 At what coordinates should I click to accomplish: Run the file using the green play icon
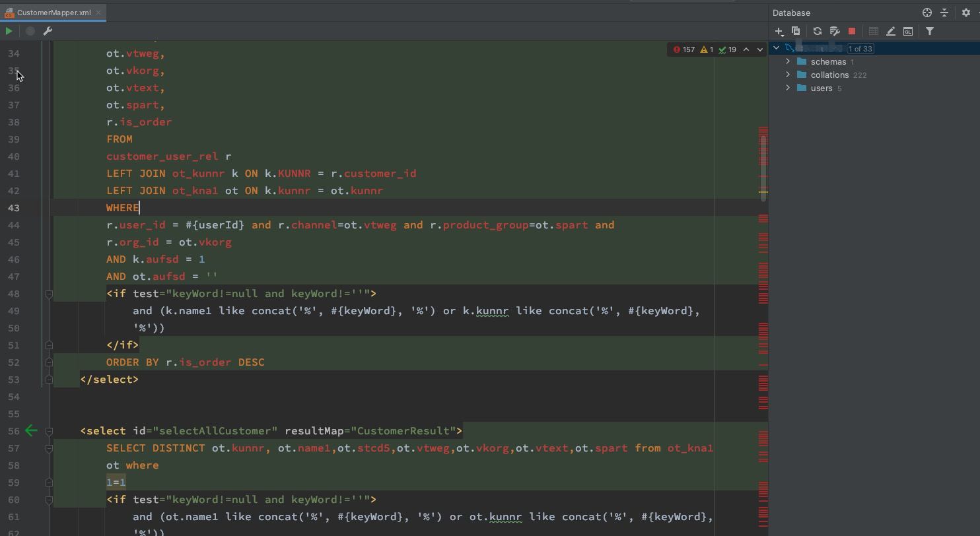9,30
